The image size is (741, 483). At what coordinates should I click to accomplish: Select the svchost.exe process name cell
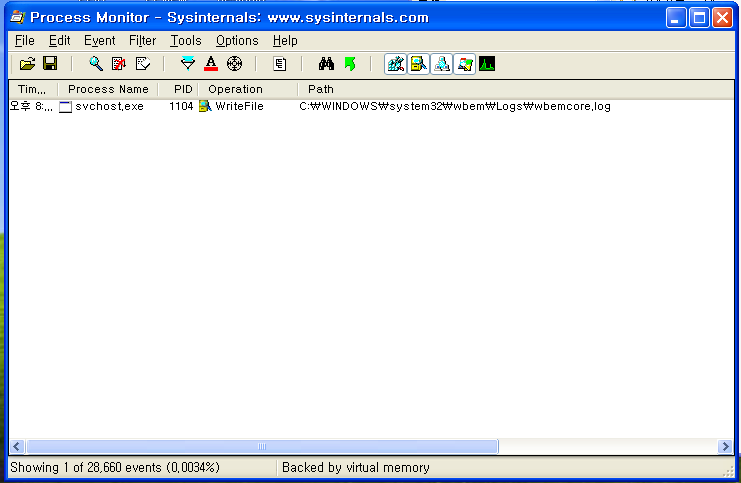tap(109, 106)
